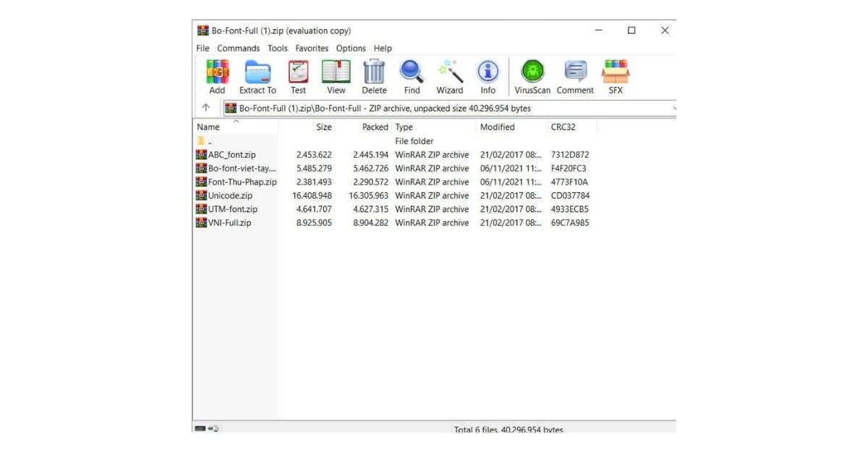Viewport: 868px width, 452px height.
Task: Click packed value 2.290.572
Action: coord(371,182)
